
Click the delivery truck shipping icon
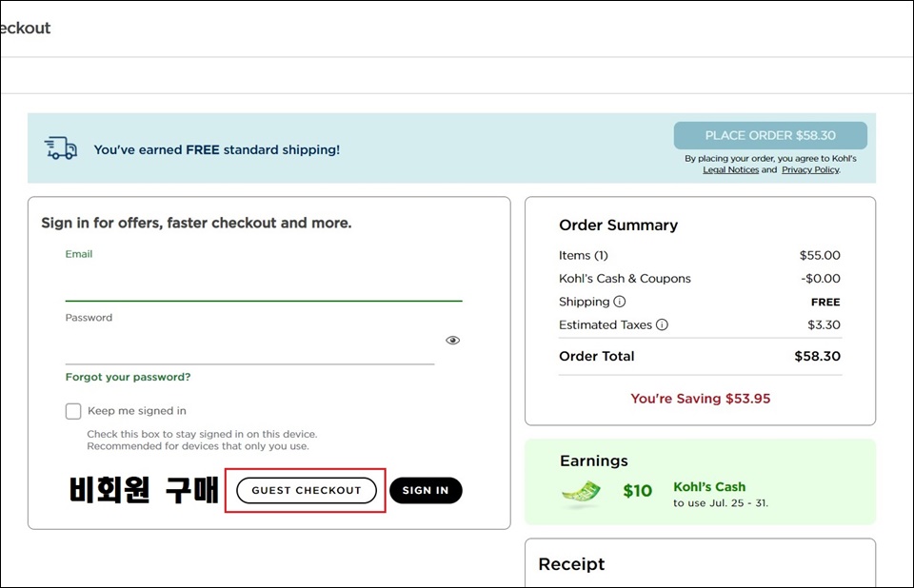tap(61, 148)
